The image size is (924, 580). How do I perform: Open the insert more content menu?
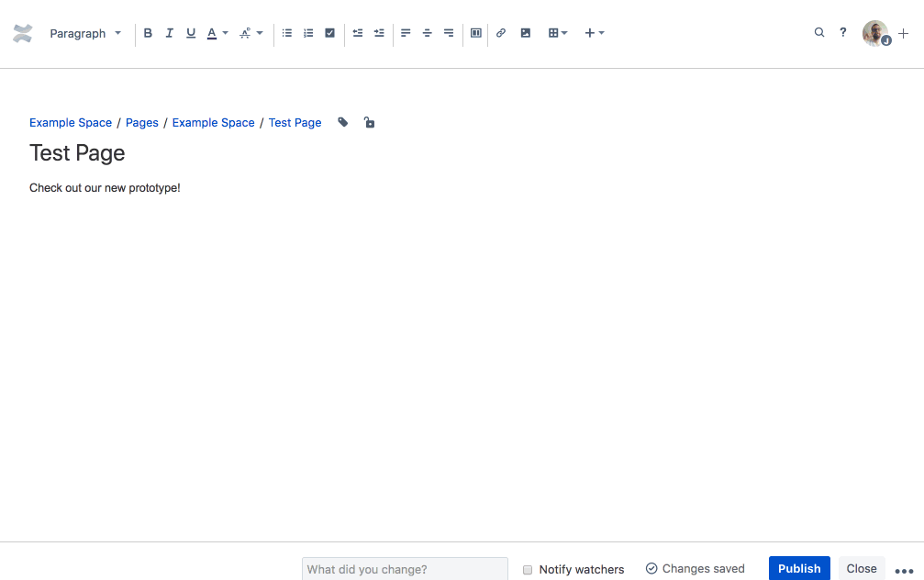[595, 33]
